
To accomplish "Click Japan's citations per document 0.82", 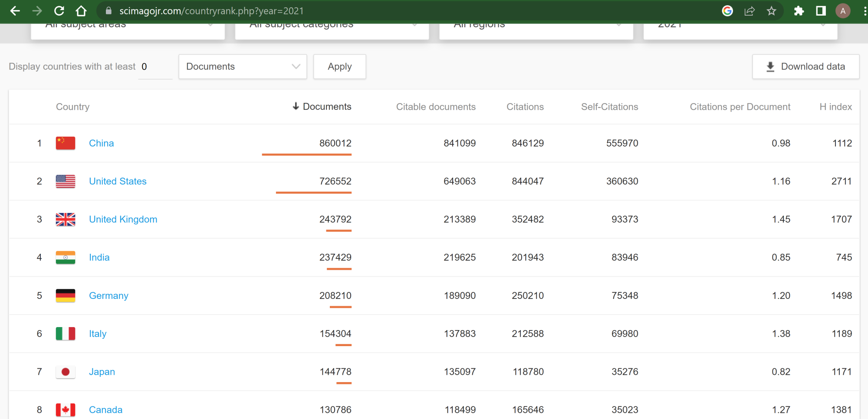I will (781, 372).
